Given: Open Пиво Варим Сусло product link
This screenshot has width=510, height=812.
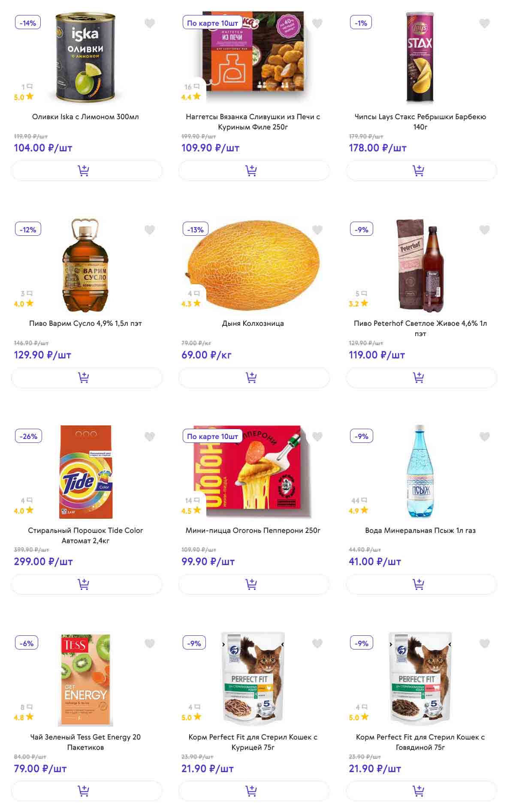Looking at the screenshot, I should coord(85,323).
